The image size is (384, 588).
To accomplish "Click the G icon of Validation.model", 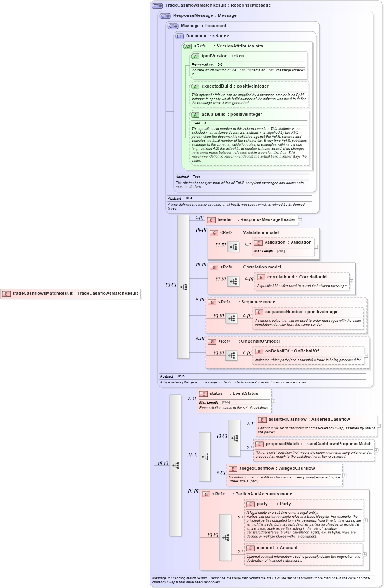I will (x=214, y=233).
